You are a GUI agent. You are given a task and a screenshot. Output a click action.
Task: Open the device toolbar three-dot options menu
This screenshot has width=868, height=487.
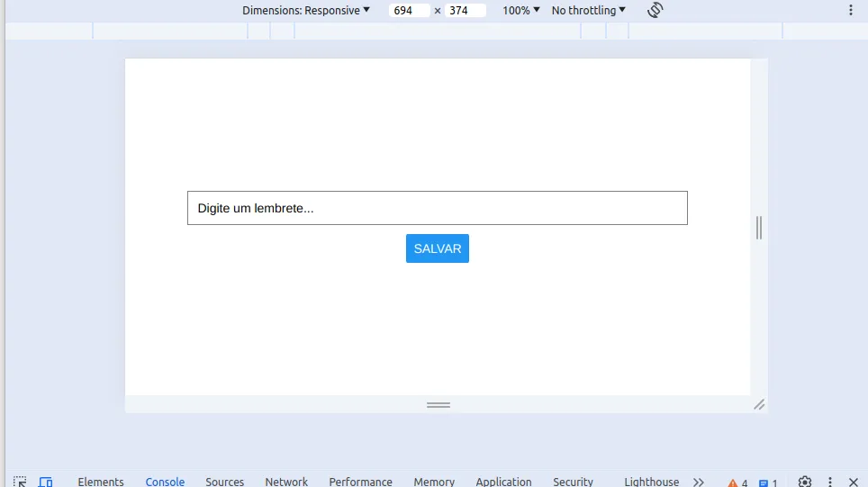tap(851, 10)
